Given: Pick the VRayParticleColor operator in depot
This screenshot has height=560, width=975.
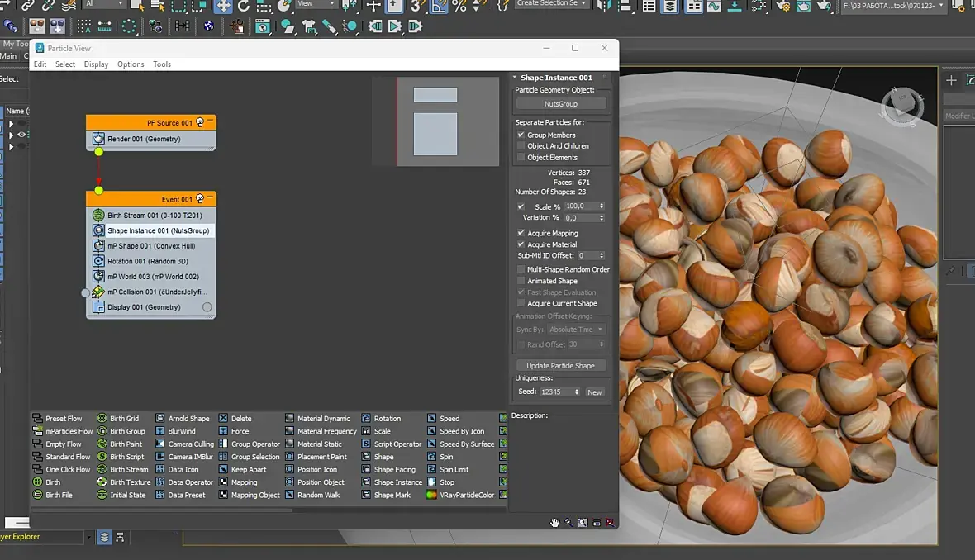Looking at the screenshot, I should [431, 495].
